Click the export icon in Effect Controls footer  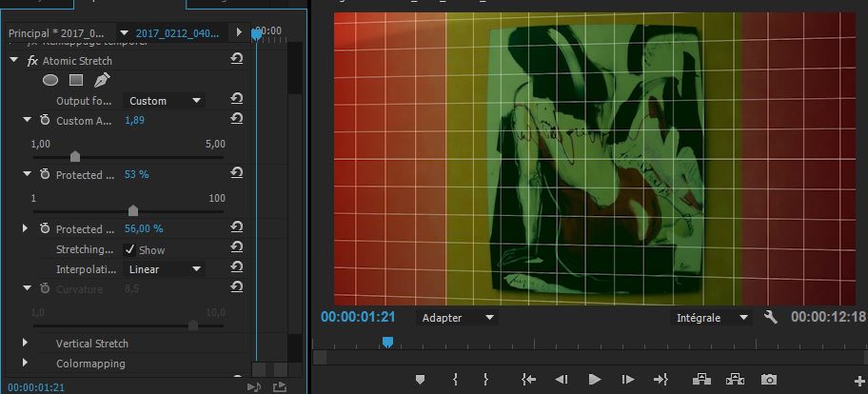click(280, 386)
